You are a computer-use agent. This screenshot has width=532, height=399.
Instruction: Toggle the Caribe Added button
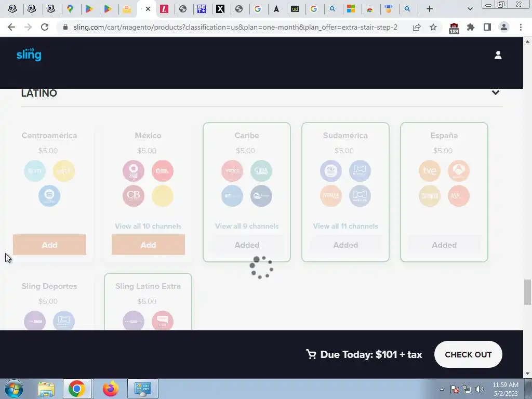(x=247, y=245)
